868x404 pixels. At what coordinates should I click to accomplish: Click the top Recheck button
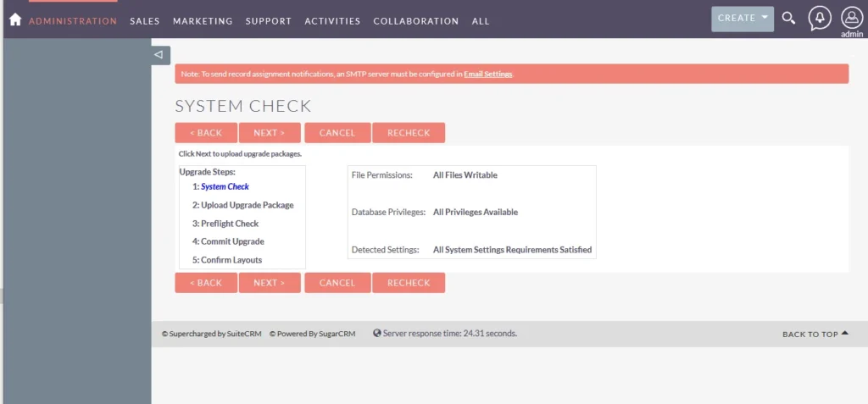(409, 133)
